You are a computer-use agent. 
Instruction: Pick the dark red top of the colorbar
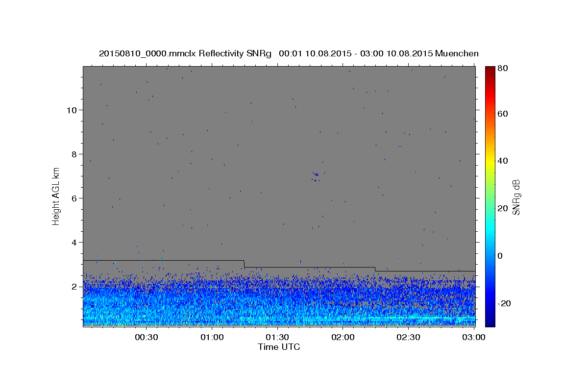[x=490, y=70]
